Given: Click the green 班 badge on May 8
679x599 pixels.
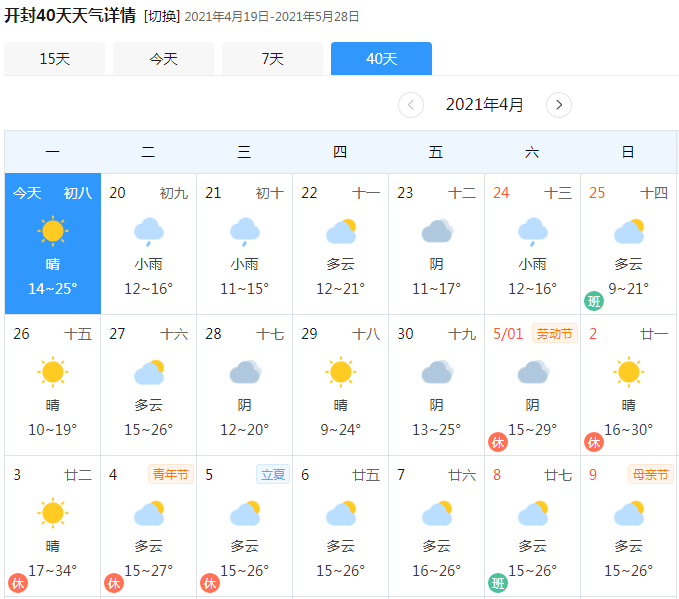Looking at the screenshot, I should [x=498, y=583].
